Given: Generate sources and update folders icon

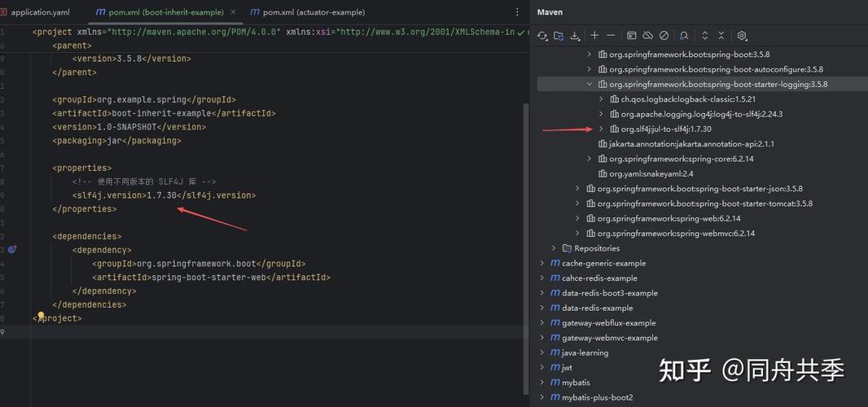Looking at the screenshot, I should [559, 36].
